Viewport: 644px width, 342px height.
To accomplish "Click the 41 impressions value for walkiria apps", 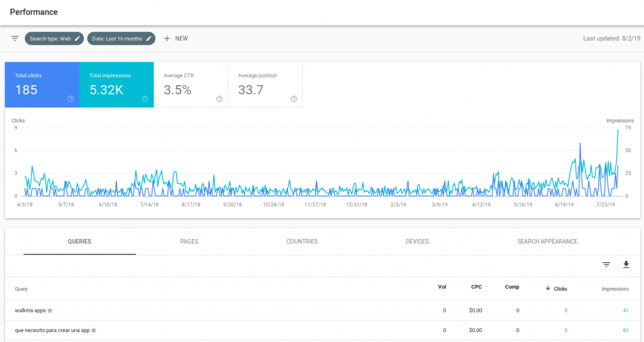I will pyautogui.click(x=626, y=311).
